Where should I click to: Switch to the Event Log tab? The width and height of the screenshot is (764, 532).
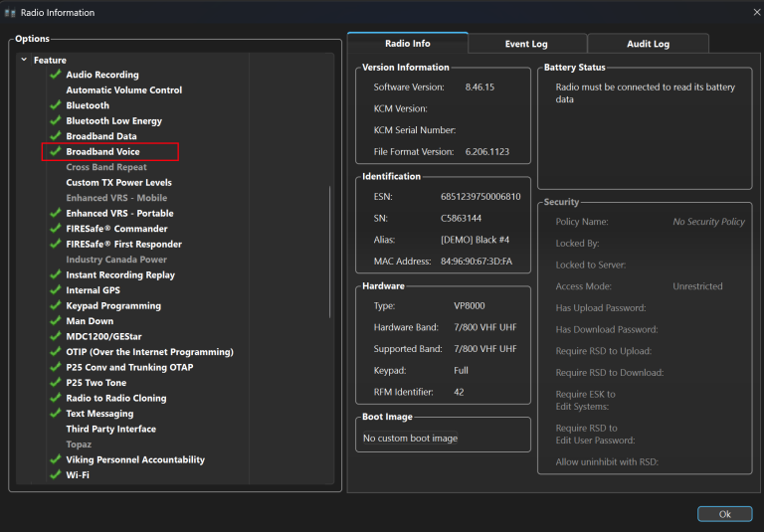click(x=526, y=44)
